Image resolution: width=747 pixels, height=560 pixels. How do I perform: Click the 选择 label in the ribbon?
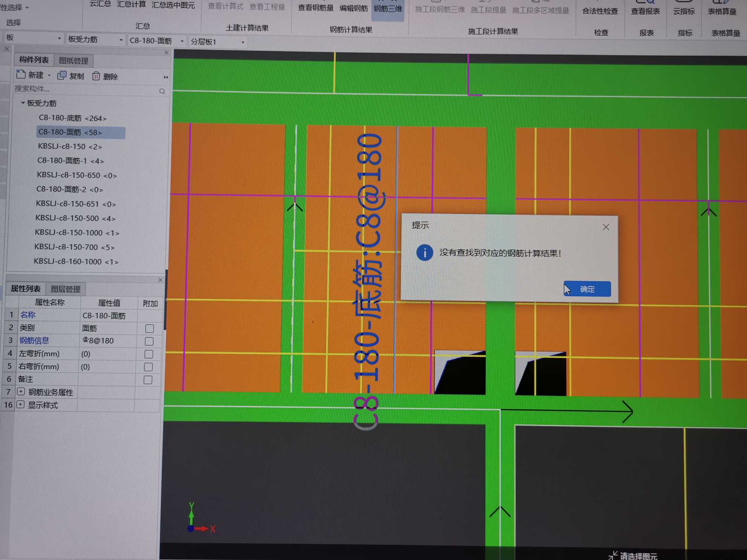coord(14,22)
